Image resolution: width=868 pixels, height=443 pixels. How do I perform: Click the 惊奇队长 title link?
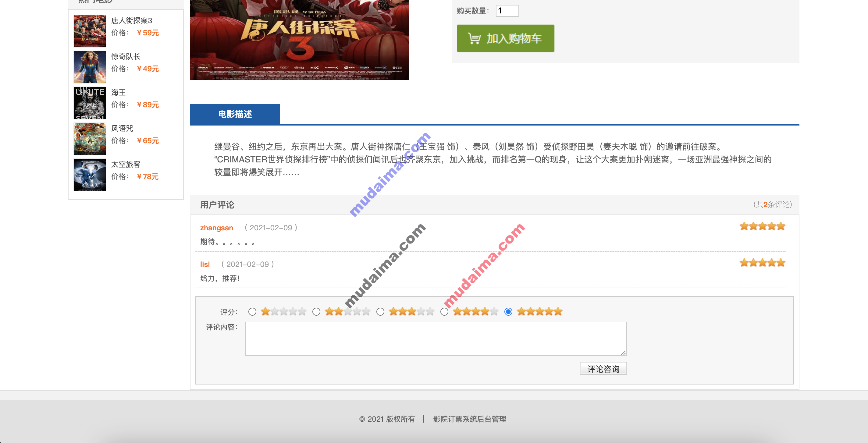pyautogui.click(x=126, y=57)
